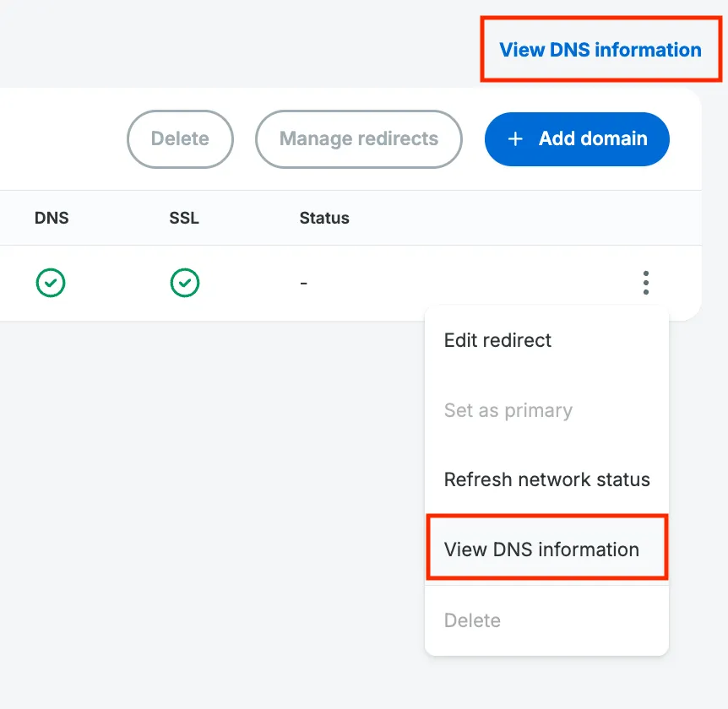Click the SSL column header
This screenshot has height=709, width=728.
[x=184, y=218]
